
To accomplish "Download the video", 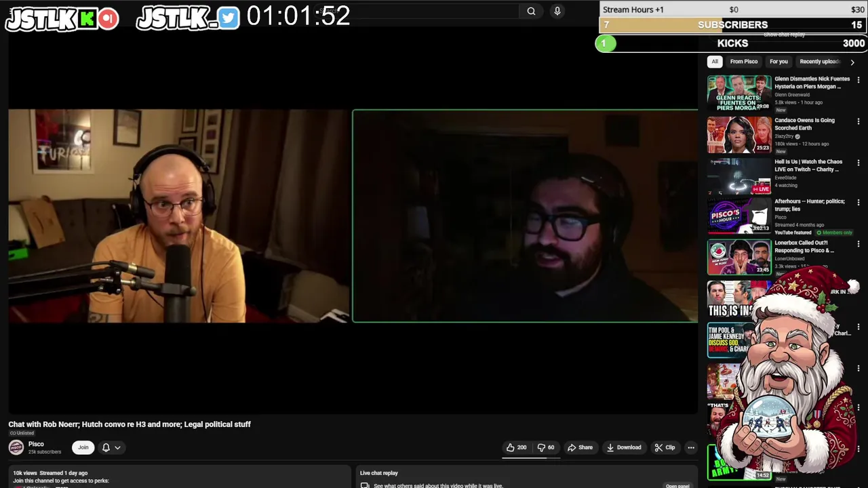I will (x=624, y=447).
